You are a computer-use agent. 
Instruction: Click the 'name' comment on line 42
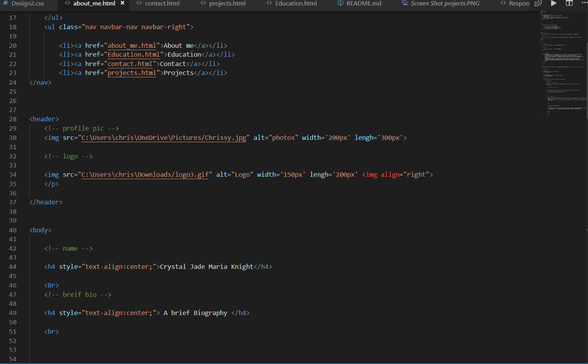pyautogui.click(x=68, y=248)
